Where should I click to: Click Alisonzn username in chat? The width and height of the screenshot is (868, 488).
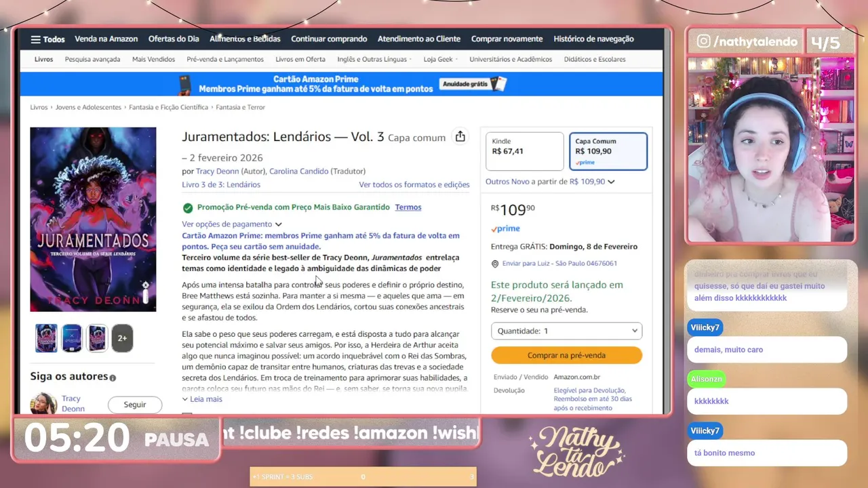[706, 379]
